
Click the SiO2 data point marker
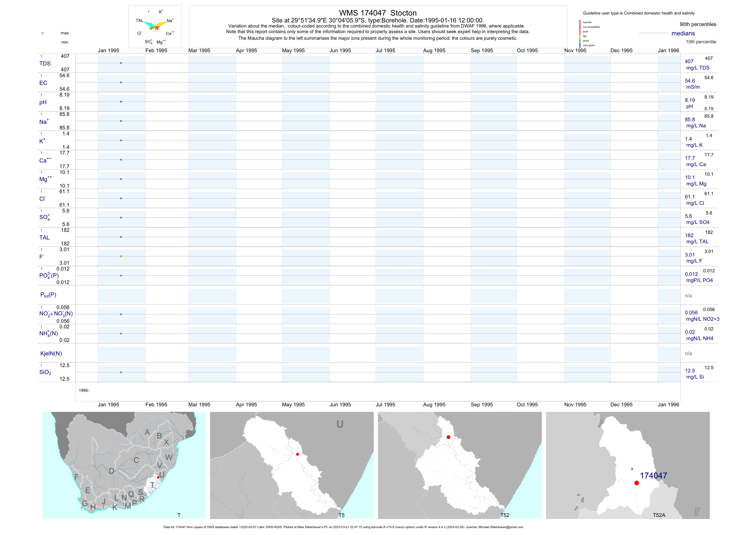pyautogui.click(x=121, y=372)
